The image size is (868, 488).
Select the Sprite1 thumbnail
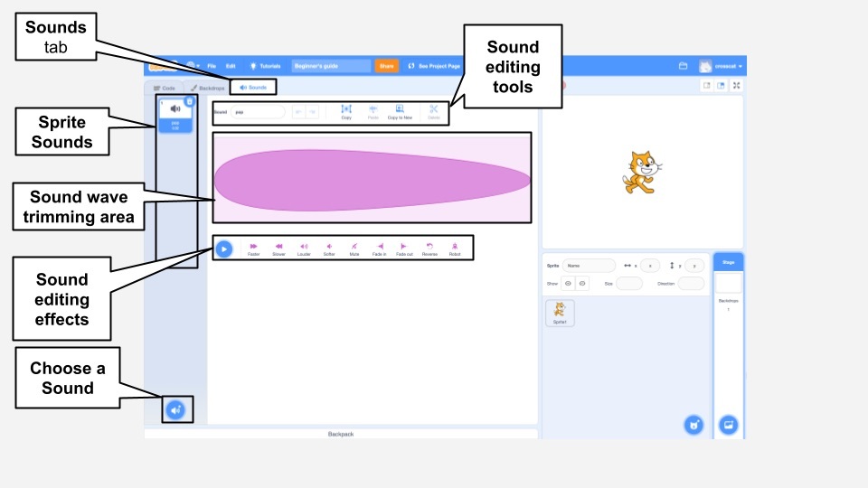click(x=560, y=314)
